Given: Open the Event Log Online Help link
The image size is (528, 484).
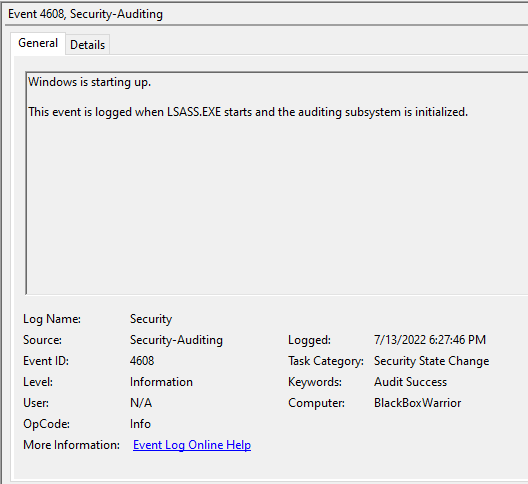Looking at the screenshot, I should pyautogui.click(x=192, y=445).
